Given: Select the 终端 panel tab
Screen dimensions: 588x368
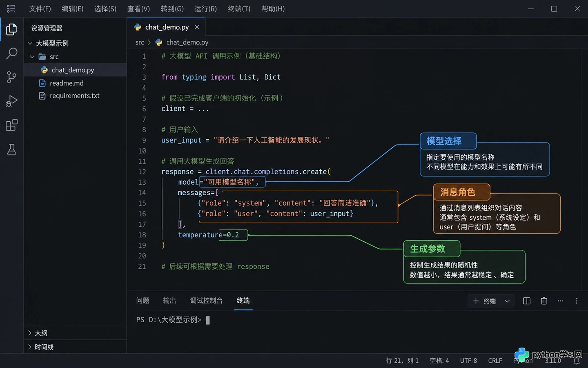Looking at the screenshot, I should 243,301.
